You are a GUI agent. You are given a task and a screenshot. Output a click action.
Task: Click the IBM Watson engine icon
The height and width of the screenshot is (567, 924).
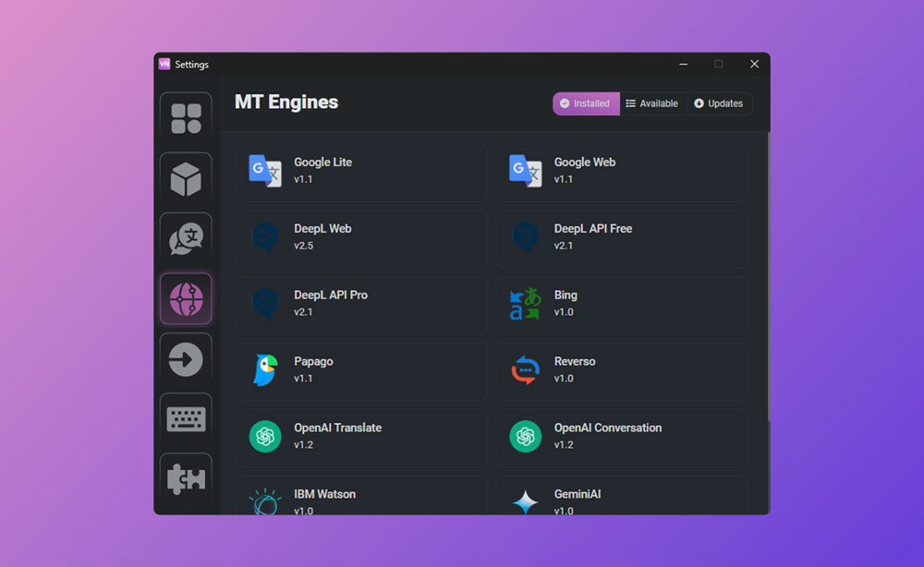click(x=265, y=501)
